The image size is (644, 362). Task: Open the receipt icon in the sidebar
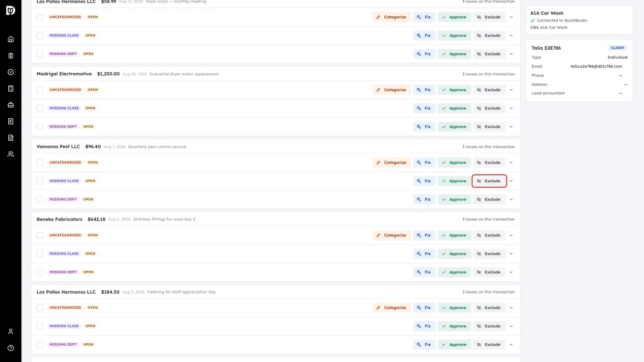[11, 121]
